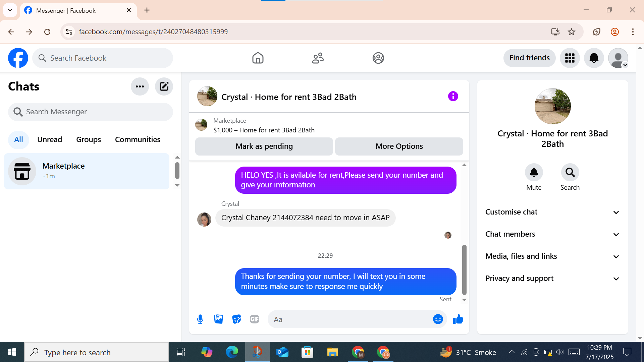Record a voice clip with microphone icon
This screenshot has width=644, height=362.
click(200, 319)
